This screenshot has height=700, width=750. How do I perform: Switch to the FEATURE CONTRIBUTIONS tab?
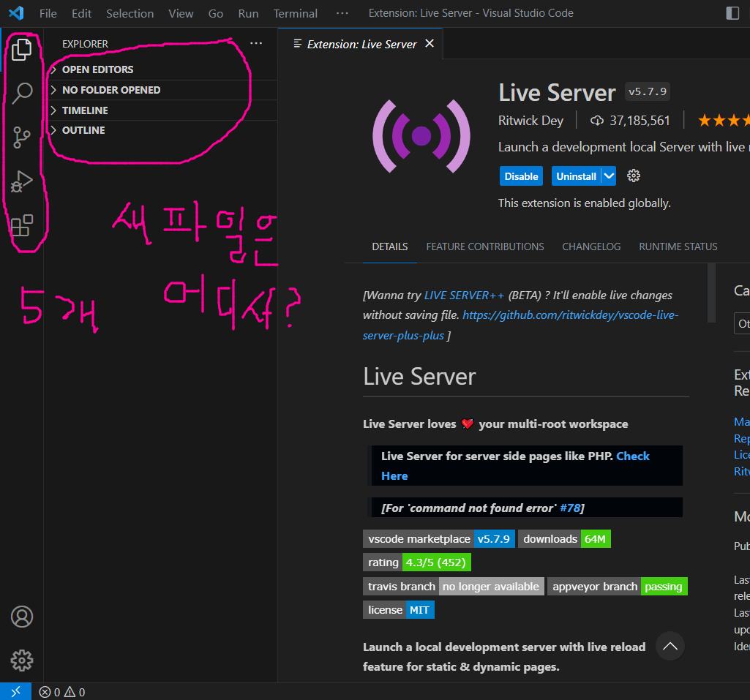[485, 246]
